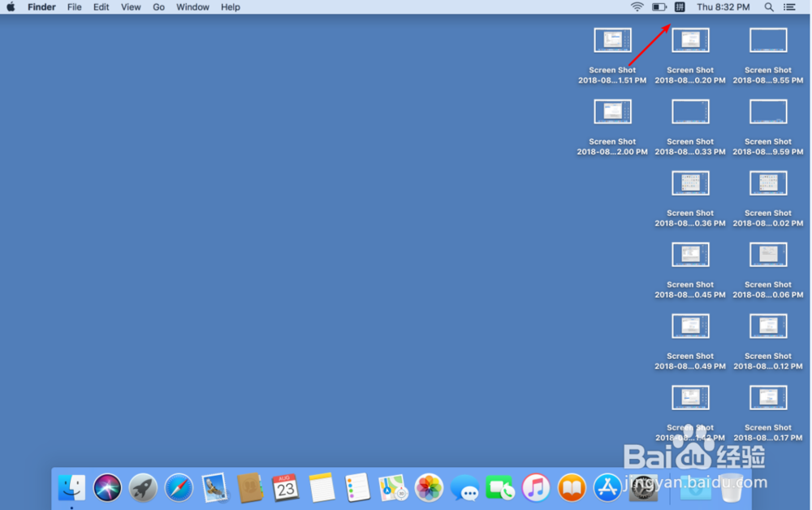
Task: Select Screen Shot 2018-08...0.06 PM thumbnail
Action: point(768,255)
